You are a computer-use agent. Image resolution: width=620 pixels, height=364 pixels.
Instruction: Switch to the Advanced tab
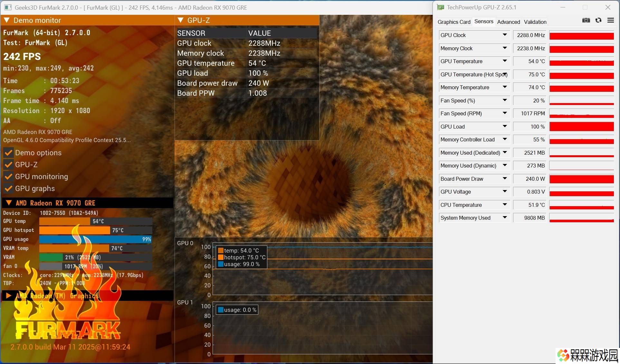coord(509,22)
